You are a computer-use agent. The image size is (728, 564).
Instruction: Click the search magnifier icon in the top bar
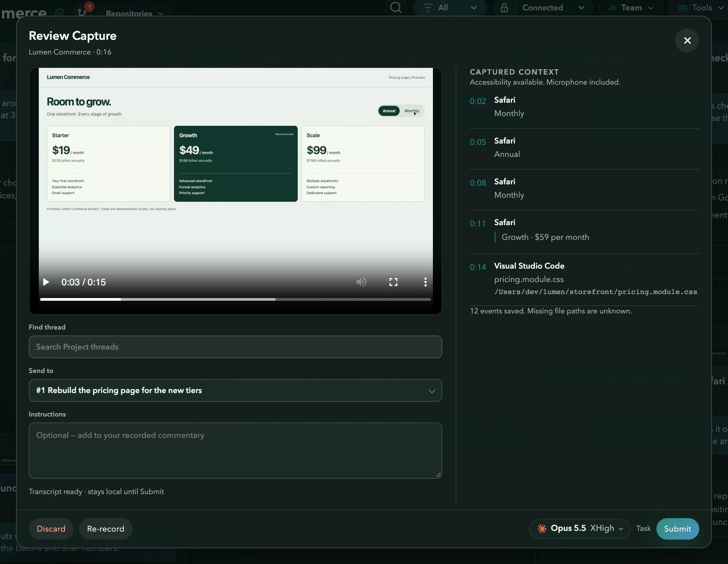(x=396, y=8)
